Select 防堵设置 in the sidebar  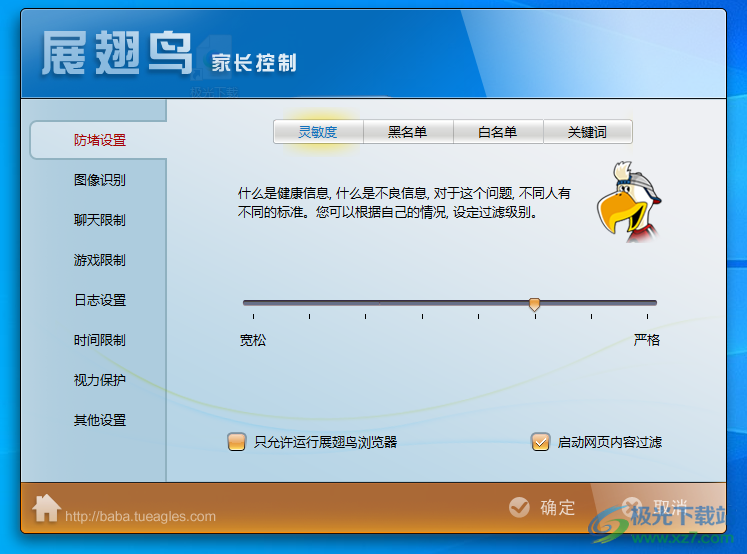(x=100, y=140)
